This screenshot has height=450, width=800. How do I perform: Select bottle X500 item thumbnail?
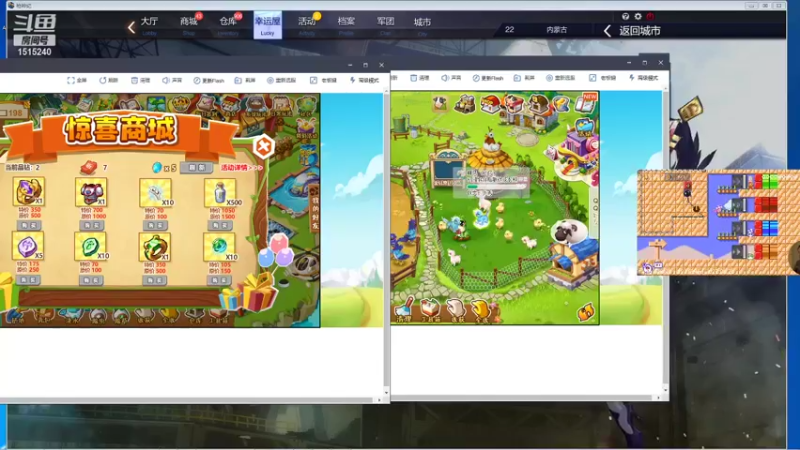[220, 193]
